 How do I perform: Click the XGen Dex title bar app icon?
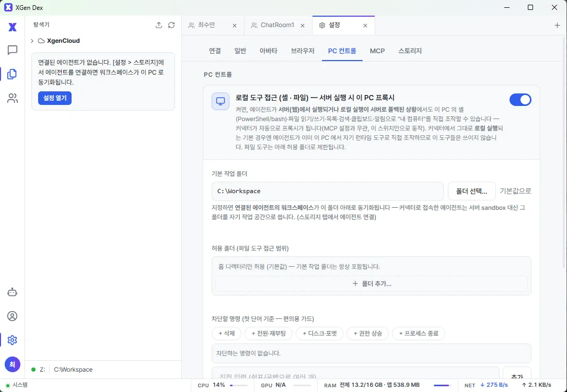[8, 7]
